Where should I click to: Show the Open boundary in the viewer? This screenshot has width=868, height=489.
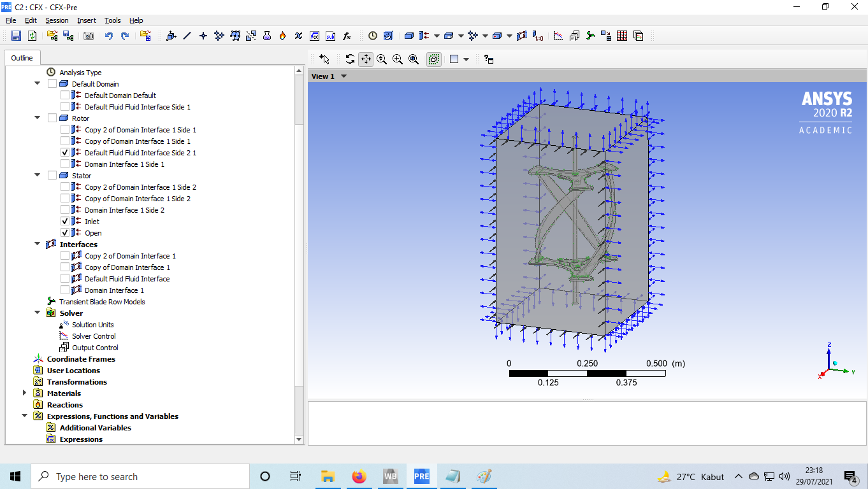tap(65, 232)
